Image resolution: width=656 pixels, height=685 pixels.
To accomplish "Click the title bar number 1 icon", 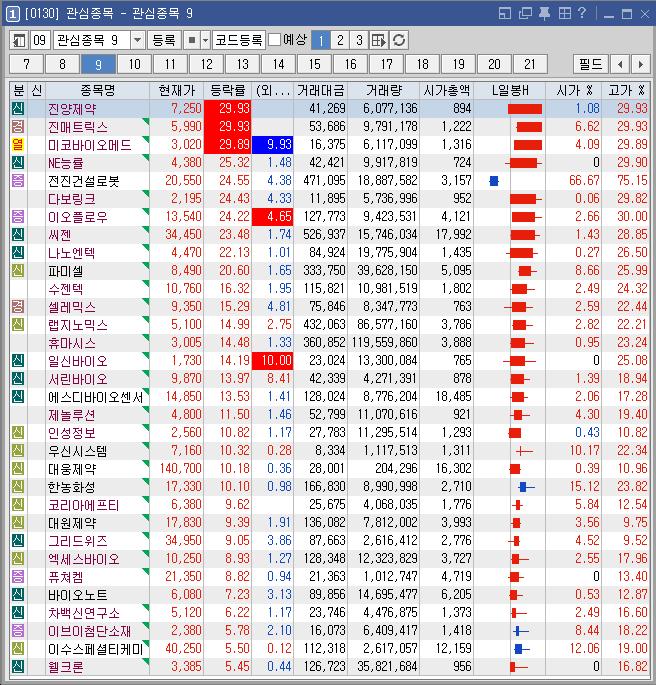I will [12, 14].
